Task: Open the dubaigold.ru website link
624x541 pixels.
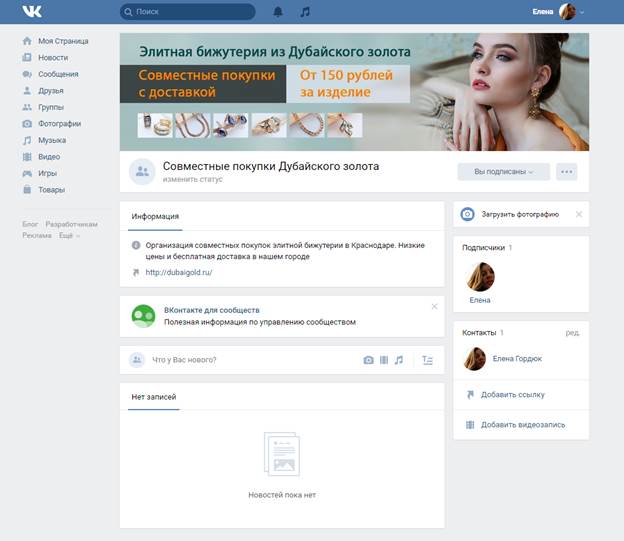Action: pos(179,272)
